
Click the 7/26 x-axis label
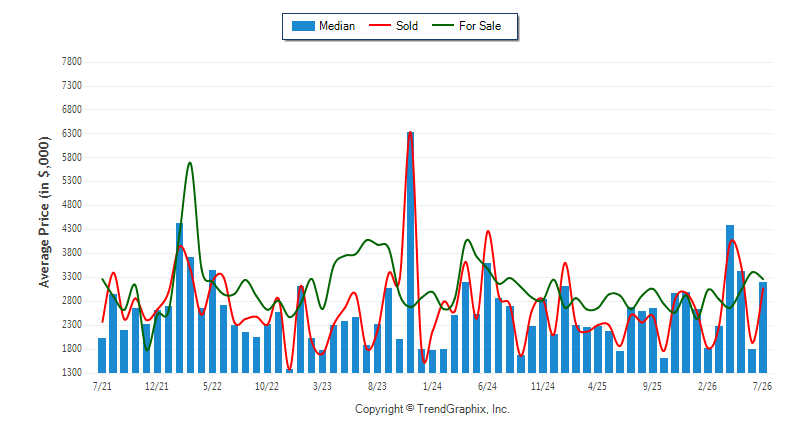coord(762,386)
